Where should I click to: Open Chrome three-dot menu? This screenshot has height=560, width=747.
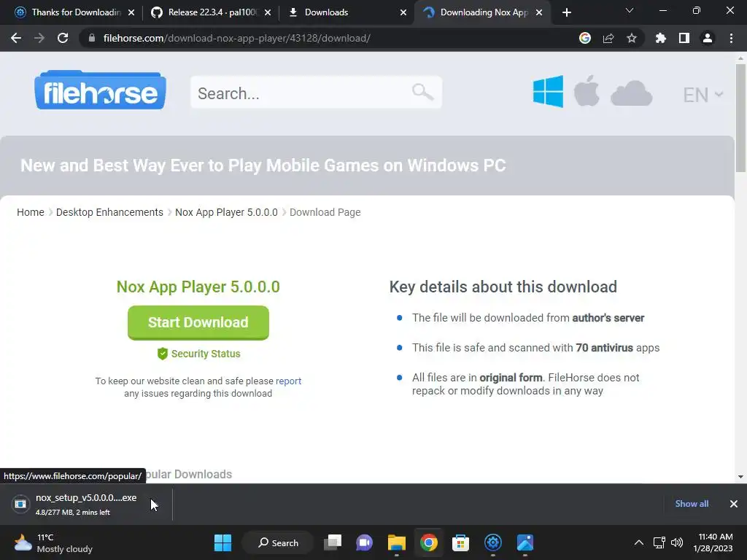(731, 38)
